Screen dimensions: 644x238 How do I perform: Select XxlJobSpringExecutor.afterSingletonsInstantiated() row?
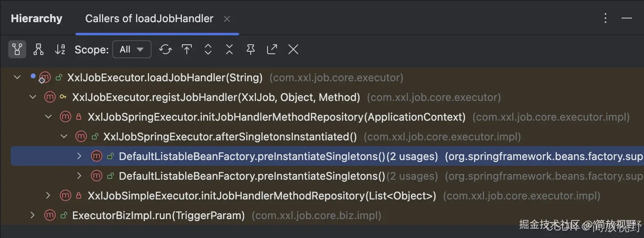[x=230, y=137]
